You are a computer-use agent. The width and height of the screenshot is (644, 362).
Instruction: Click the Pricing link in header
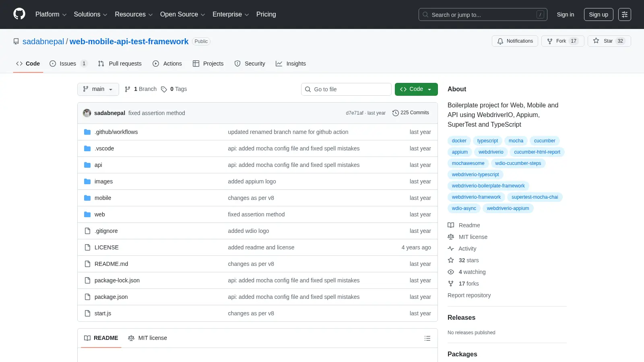tap(266, 14)
